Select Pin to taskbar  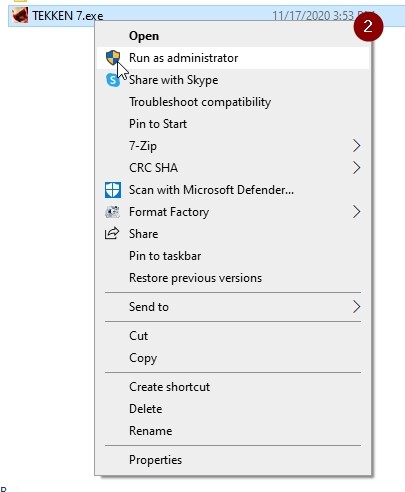point(233,256)
